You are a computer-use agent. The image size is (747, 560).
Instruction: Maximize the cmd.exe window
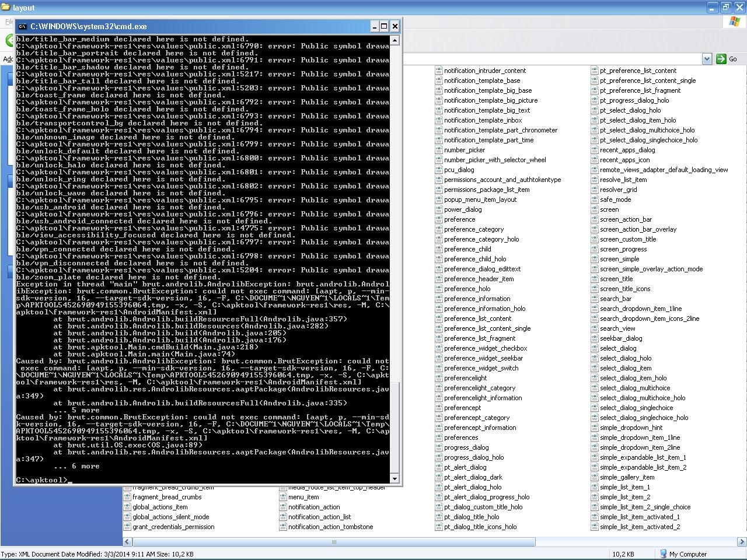[x=384, y=26]
